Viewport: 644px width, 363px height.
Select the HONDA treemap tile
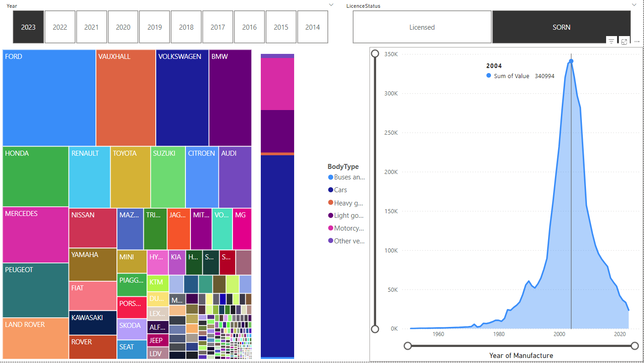click(36, 177)
